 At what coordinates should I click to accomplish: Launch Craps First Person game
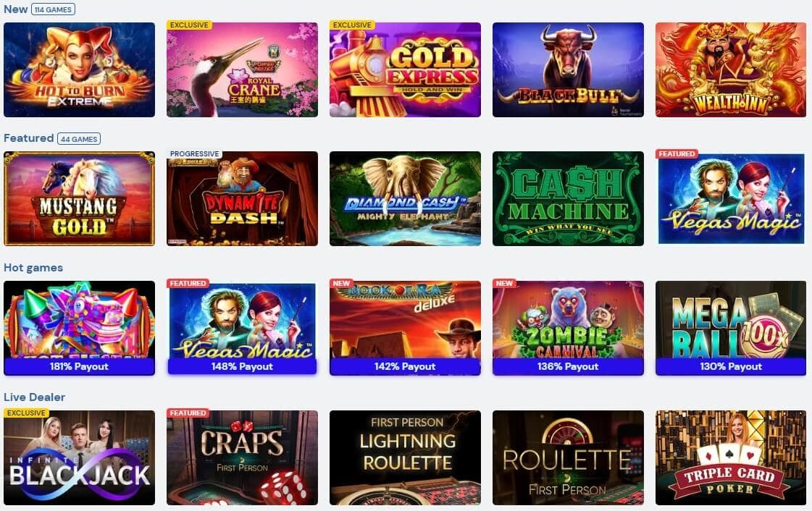[242, 457]
